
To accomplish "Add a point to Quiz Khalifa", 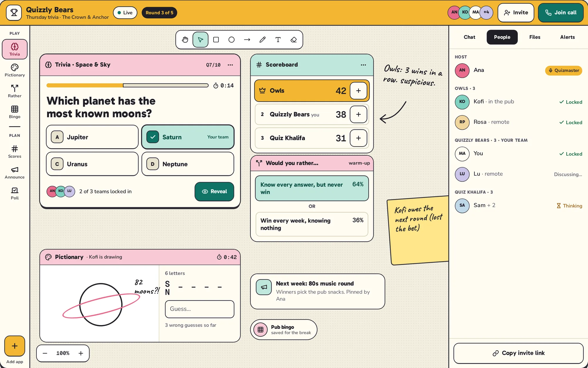I will [x=358, y=138].
